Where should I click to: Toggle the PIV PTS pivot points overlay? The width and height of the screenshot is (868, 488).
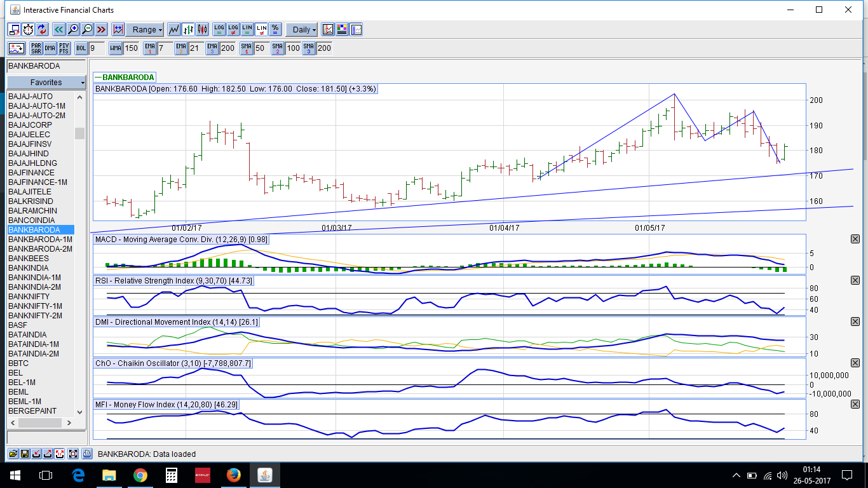[64, 48]
